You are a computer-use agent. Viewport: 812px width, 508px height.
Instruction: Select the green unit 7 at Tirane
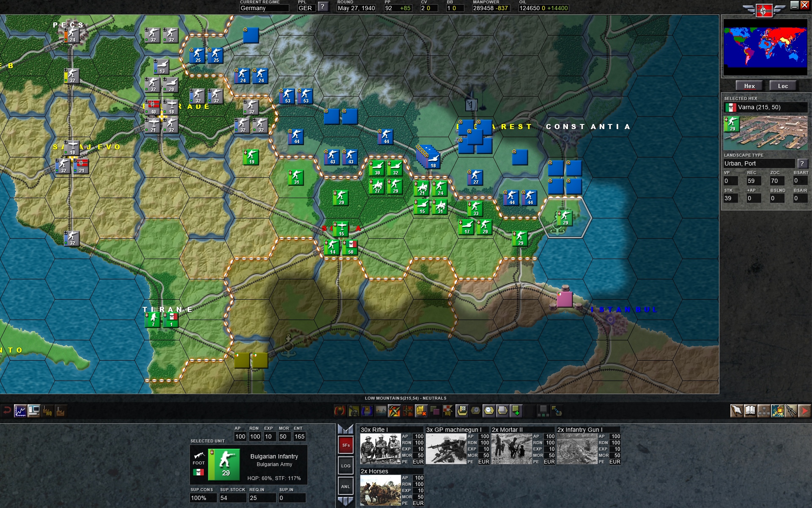[153, 320]
